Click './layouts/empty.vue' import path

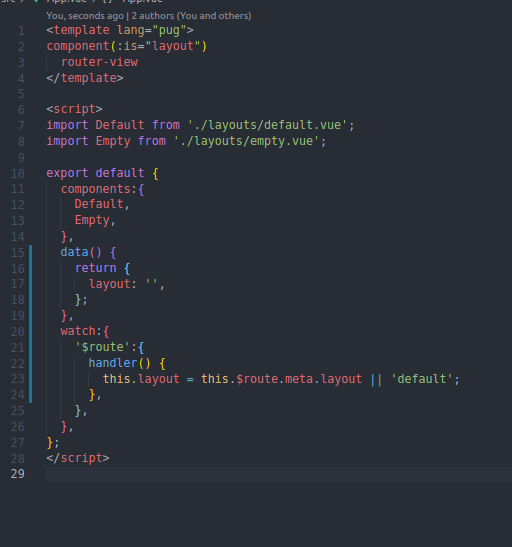tap(246, 141)
